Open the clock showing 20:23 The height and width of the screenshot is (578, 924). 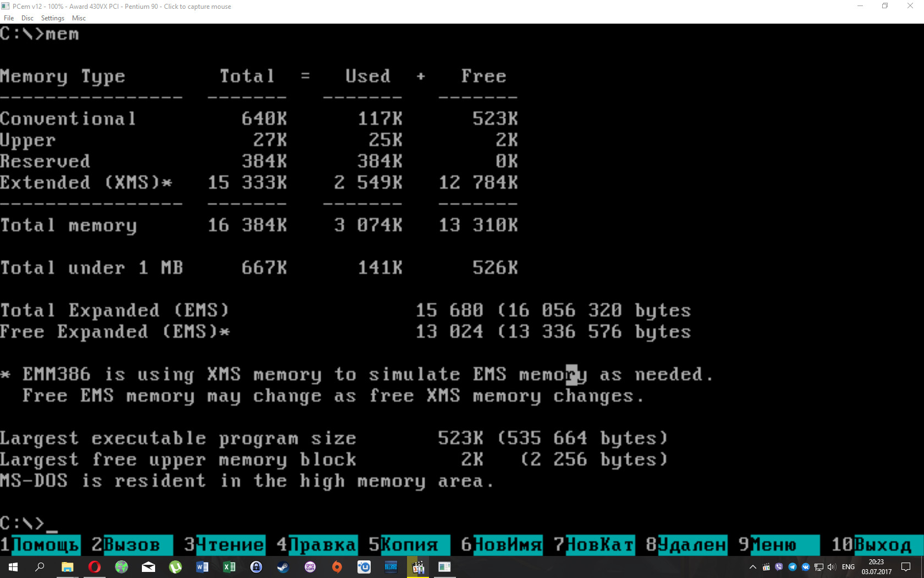876,567
